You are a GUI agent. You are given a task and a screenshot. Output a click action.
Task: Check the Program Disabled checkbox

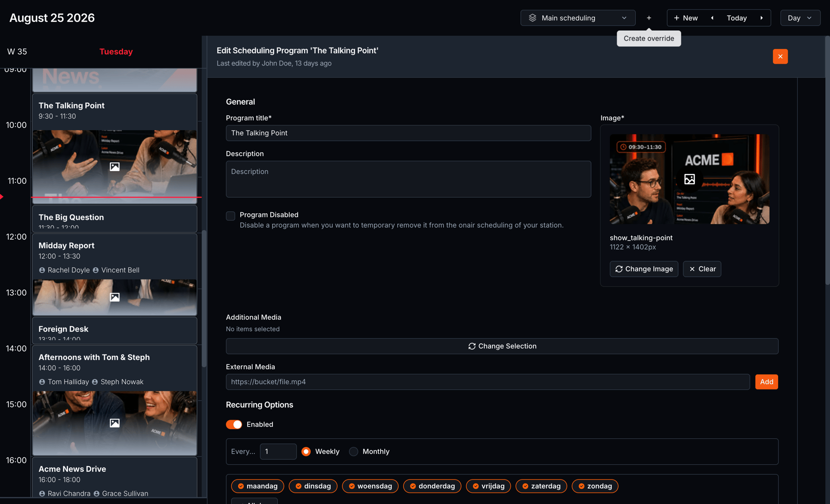click(x=231, y=216)
